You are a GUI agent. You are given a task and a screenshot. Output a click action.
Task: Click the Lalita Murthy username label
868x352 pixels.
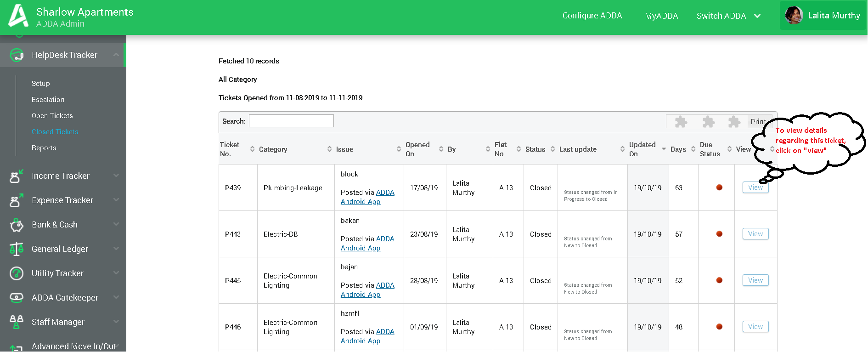(x=834, y=15)
